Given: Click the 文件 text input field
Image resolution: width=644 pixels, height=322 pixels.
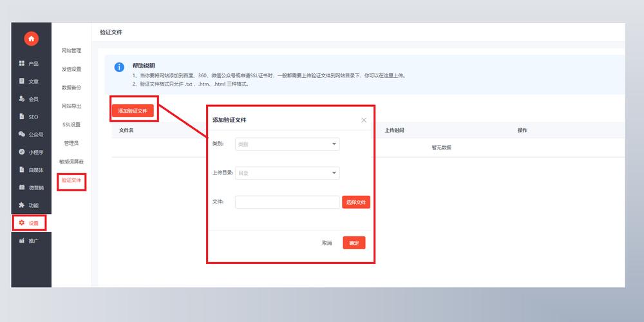Looking at the screenshot, I should [287, 202].
